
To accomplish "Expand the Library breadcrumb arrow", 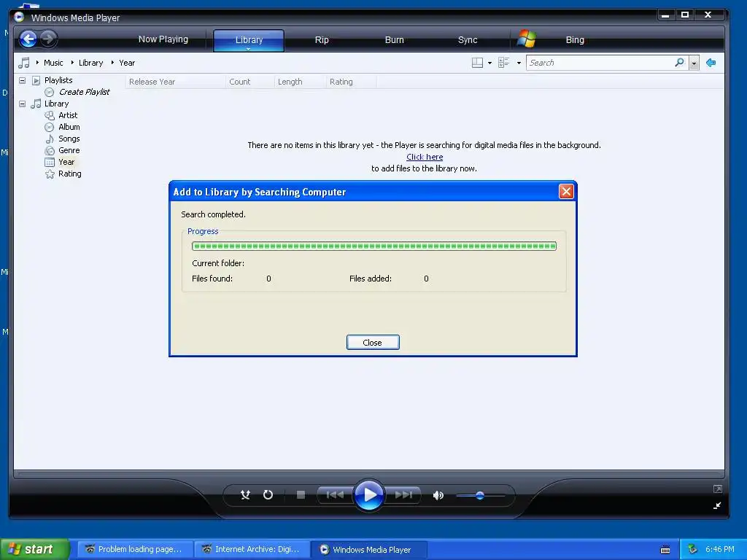I will pos(72,63).
